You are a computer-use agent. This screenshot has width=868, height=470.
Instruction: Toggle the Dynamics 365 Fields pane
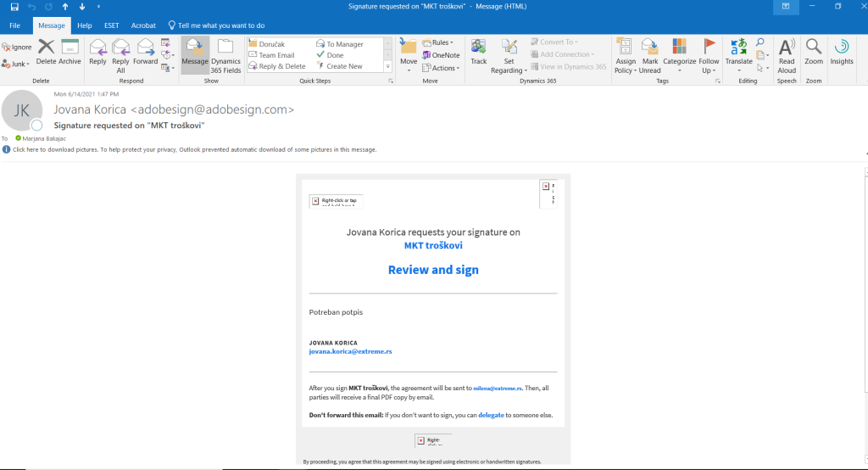[x=225, y=54]
